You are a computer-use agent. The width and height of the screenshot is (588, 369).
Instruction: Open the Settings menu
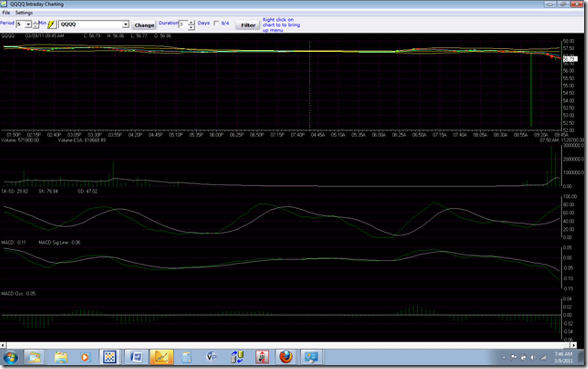[x=24, y=13]
